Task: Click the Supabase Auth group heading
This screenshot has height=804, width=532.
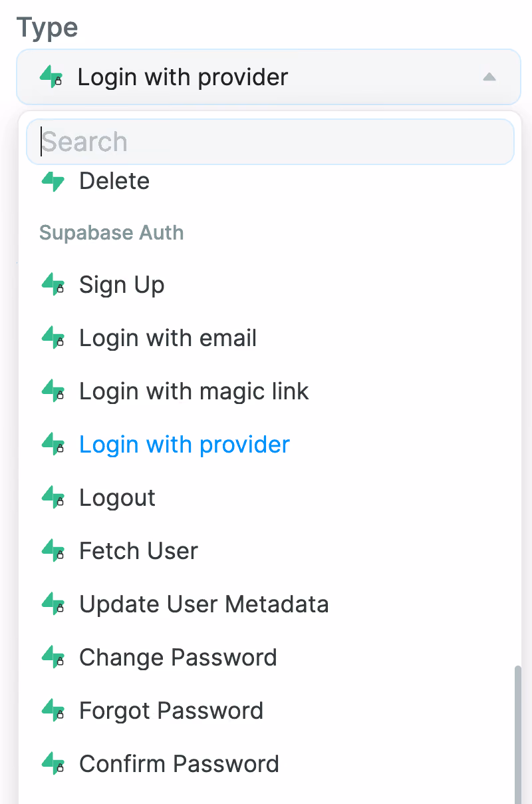Action: click(x=111, y=233)
